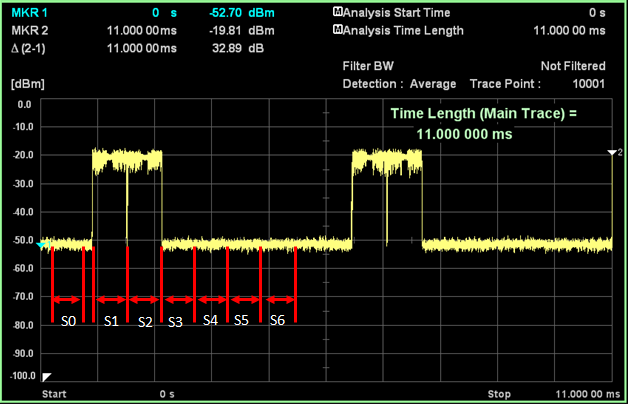Screen dimensions: 628x404
Task: Click stop time 11.000 00 ms below graph
Action: coord(588,394)
